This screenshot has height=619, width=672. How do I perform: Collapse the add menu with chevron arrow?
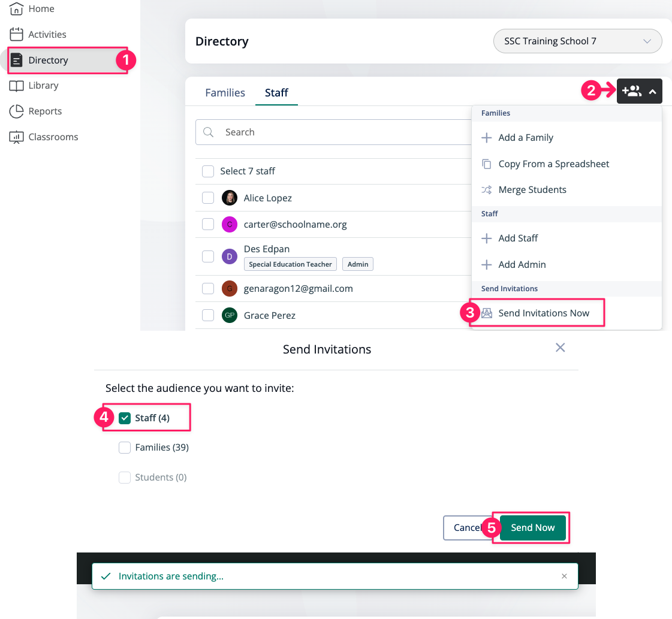[x=653, y=92]
